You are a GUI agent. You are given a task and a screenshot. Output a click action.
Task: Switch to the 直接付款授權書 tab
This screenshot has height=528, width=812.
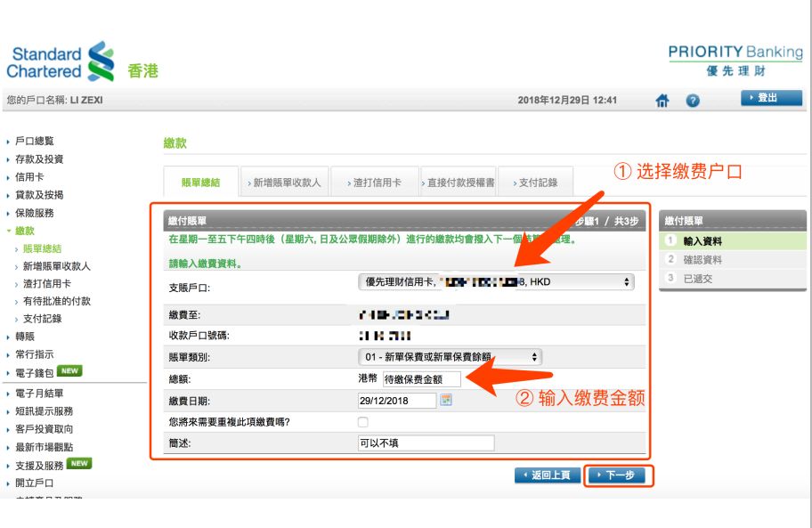459,183
